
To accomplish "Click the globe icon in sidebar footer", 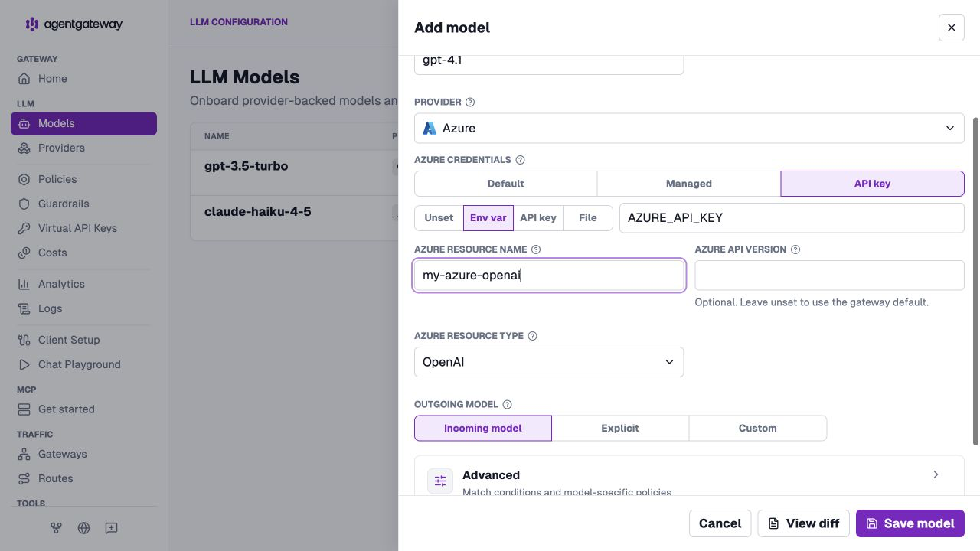I will [83, 528].
